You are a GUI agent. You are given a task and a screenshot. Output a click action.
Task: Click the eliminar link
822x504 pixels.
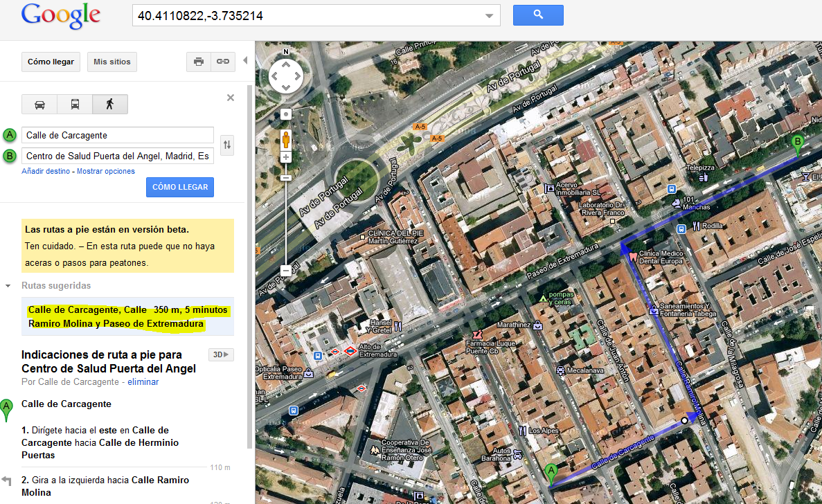[143, 381]
